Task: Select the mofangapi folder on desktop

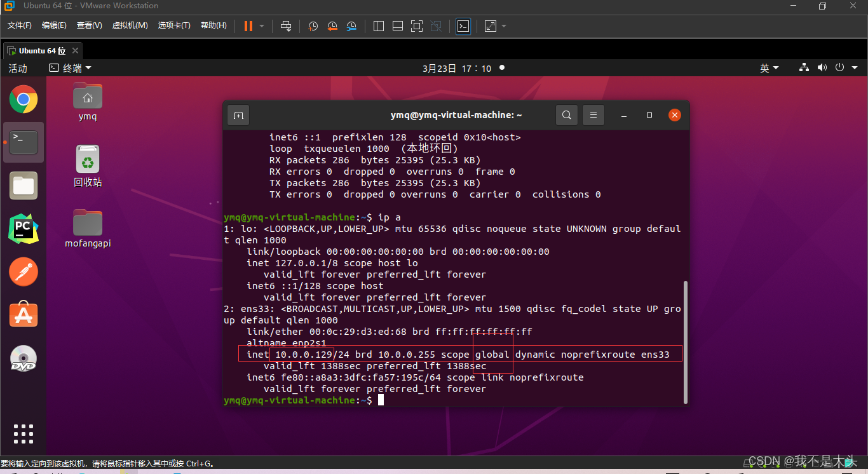Action: pyautogui.click(x=88, y=229)
